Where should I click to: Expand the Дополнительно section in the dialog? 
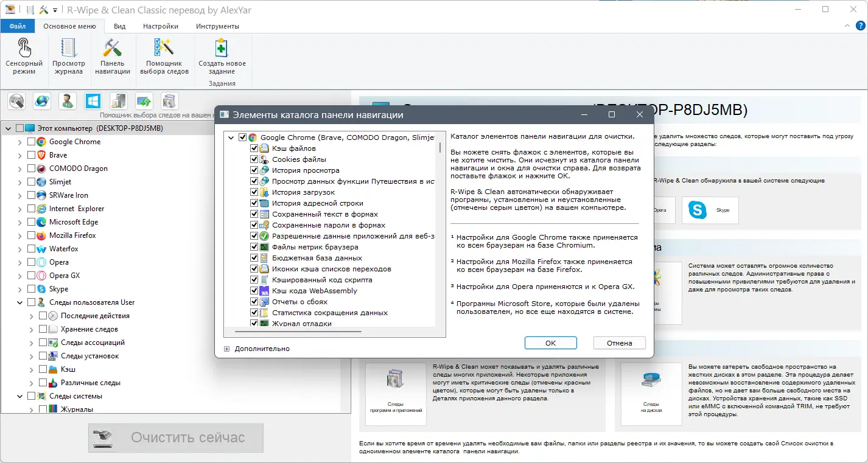[226, 349]
